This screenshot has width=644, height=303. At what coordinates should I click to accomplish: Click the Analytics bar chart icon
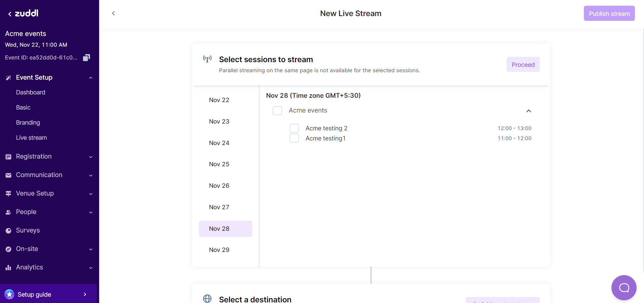point(8,267)
